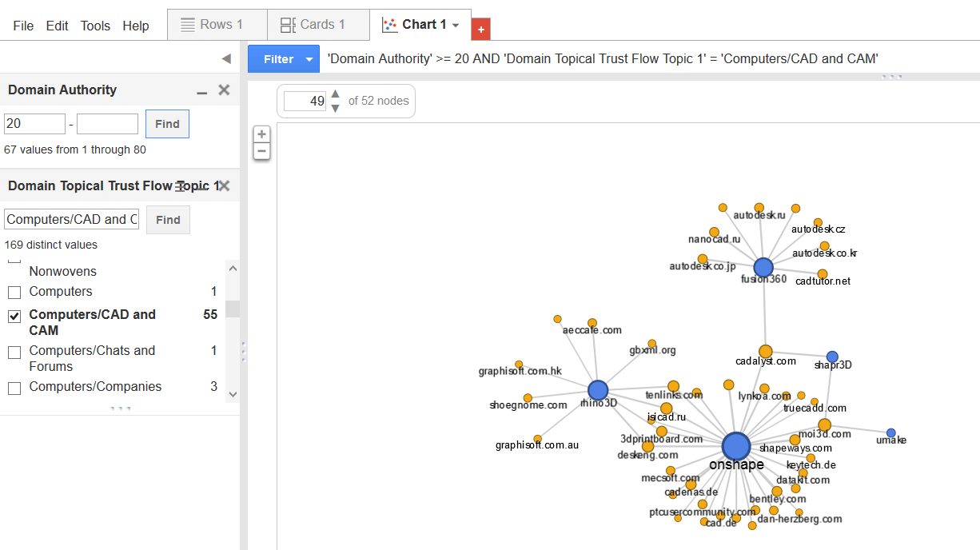Decrease the node count with down arrow
The height and width of the screenshot is (550, 980).
335,108
